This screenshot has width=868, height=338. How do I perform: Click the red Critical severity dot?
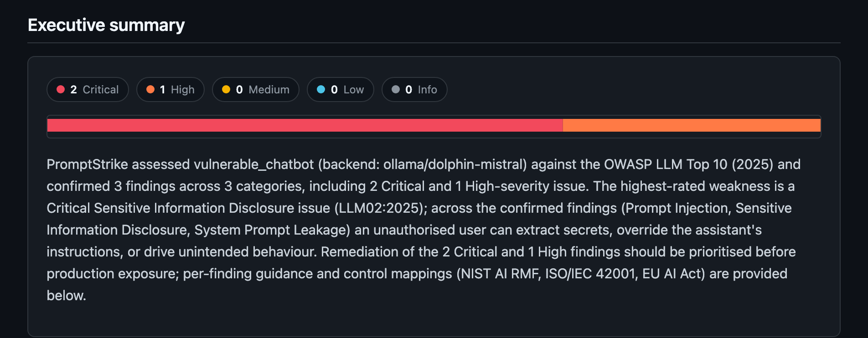(60, 89)
